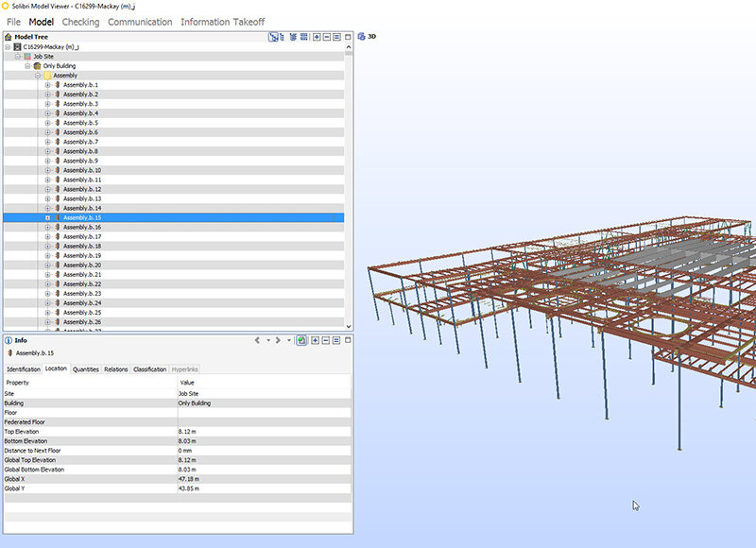Screen dimensions: 756x548
Task: Open the Information Takeoff menu
Action: [223, 22]
